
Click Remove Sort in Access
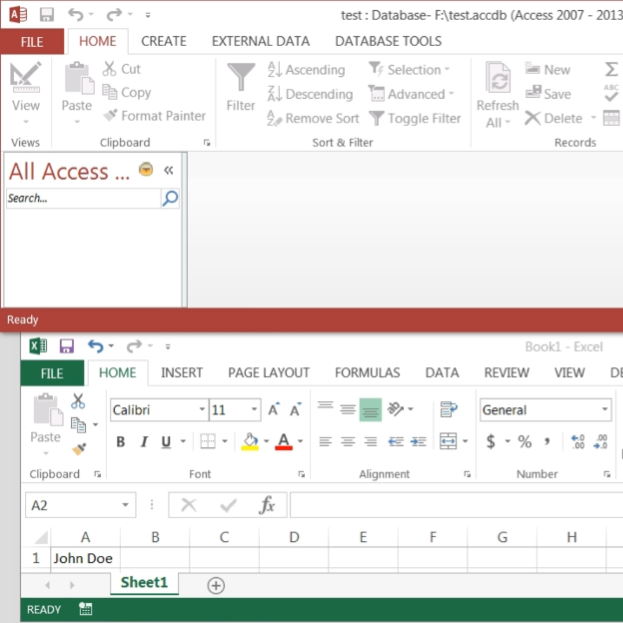point(313,118)
